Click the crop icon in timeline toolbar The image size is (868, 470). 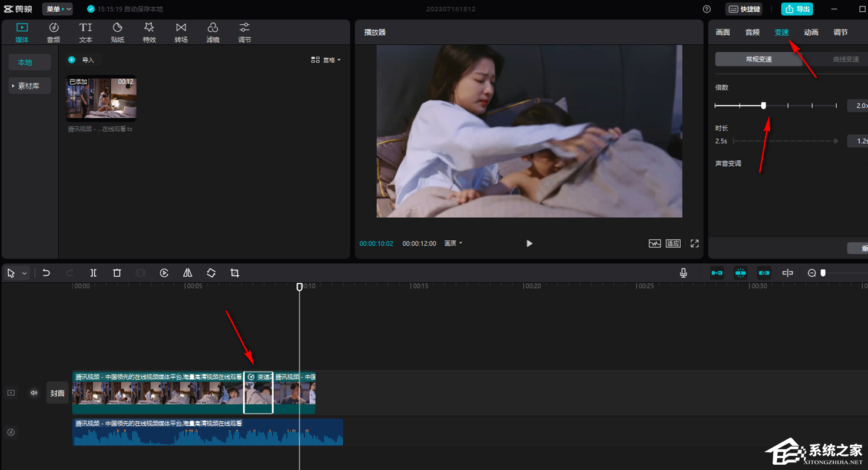[x=235, y=273]
